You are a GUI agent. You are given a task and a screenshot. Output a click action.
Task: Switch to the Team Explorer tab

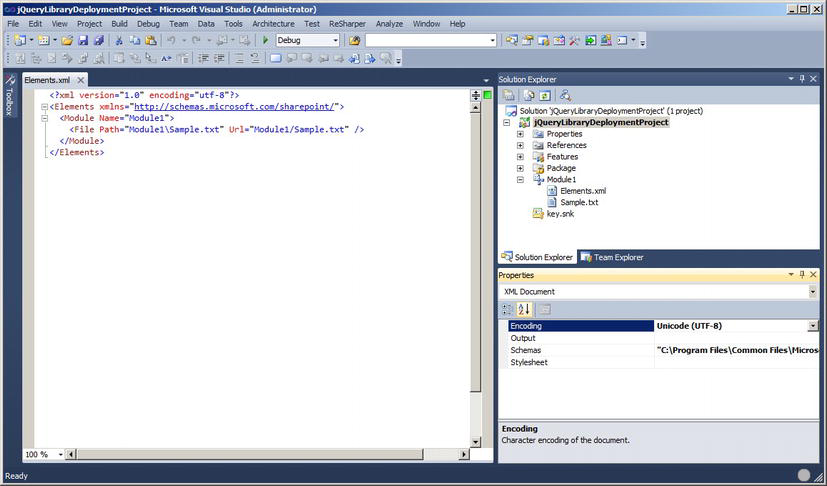612,258
